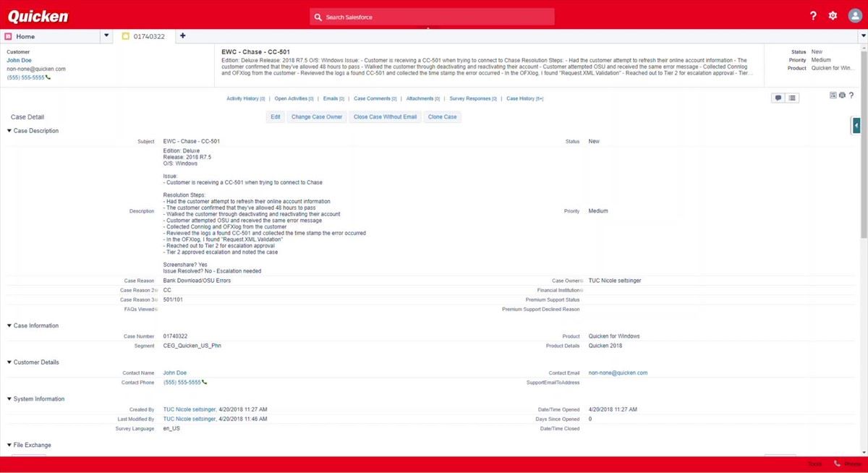Open the Case Comments related list link
The image size is (868, 473).
[373, 98]
